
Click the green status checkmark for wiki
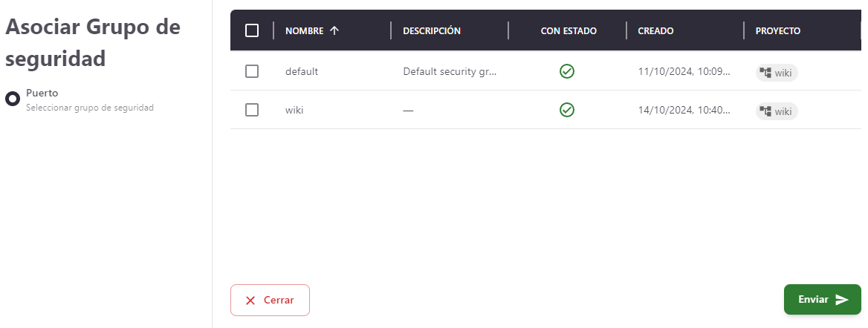click(567, 111)
